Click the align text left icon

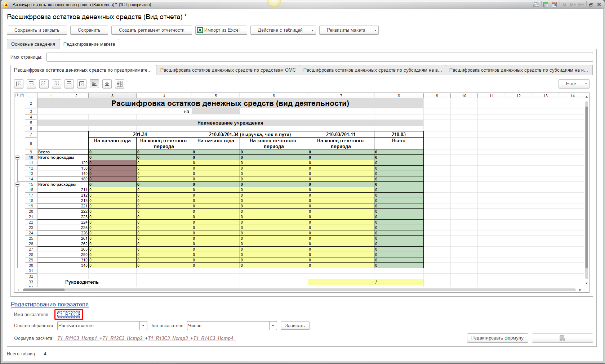coord(94,84)
